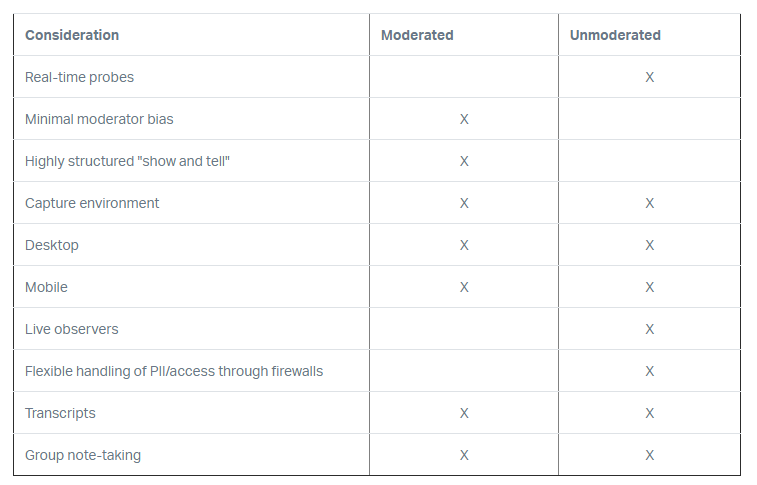This screenshot has width=757, height=485.
Task: Select the Unmoderated X for Live observers
Action: point(650,329)
